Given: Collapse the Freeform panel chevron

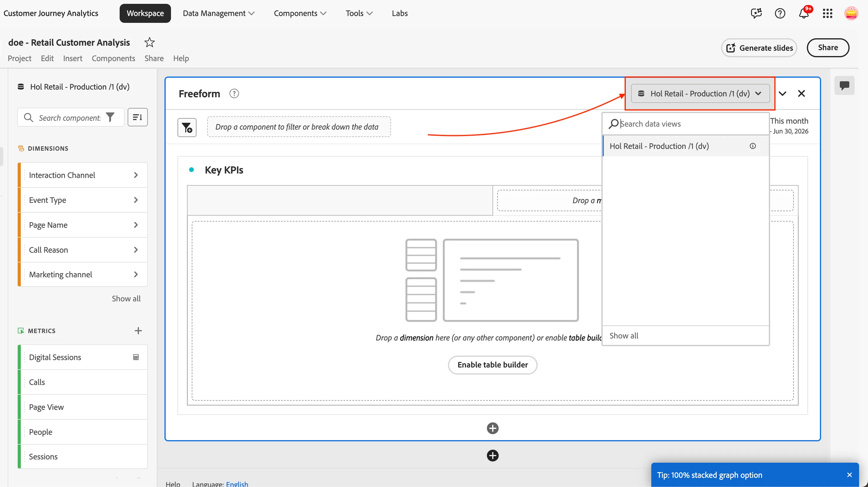Looking at the screenshot, I should [x=783, y=93].
